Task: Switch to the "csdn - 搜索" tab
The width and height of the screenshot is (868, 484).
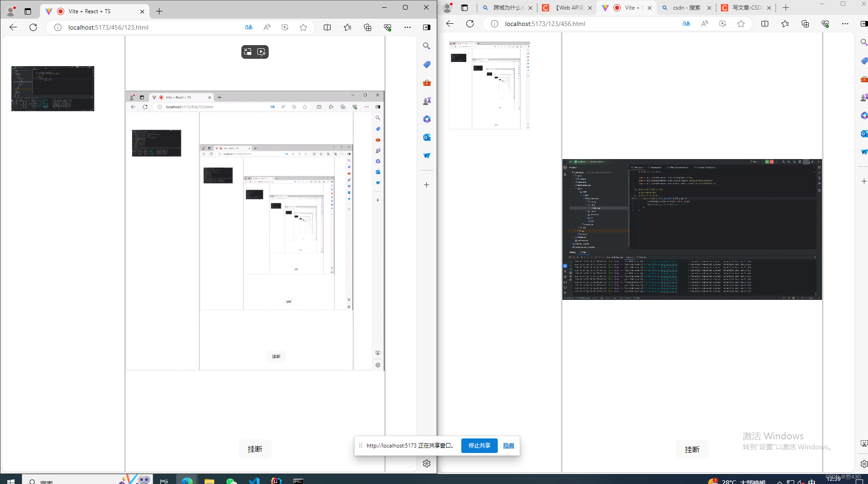Action: pos(685,8)
